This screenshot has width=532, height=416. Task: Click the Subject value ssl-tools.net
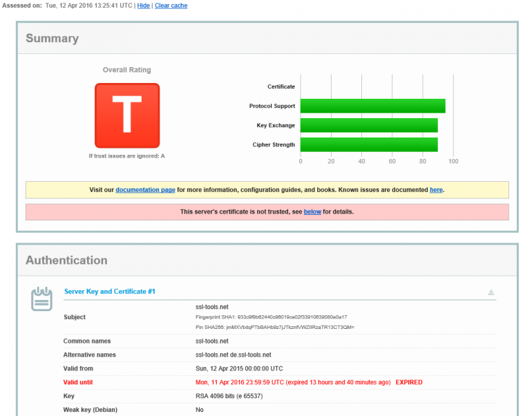212,307
